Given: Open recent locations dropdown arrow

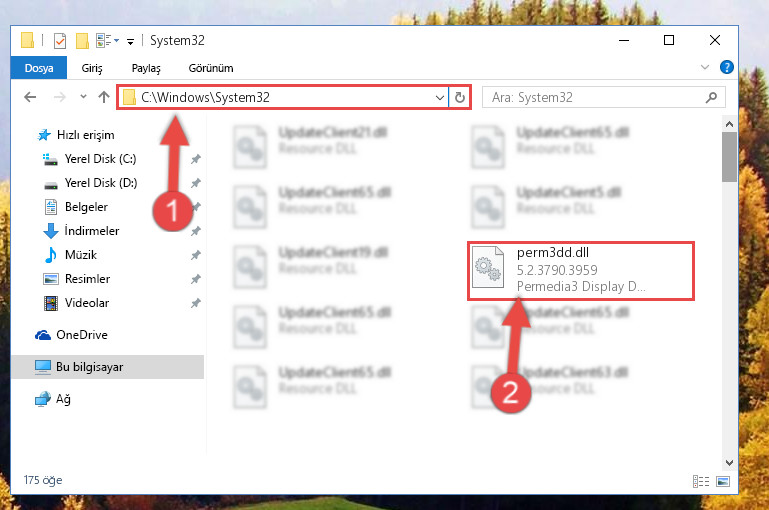Looking at the screenshot, I should [x=83, y=97].
